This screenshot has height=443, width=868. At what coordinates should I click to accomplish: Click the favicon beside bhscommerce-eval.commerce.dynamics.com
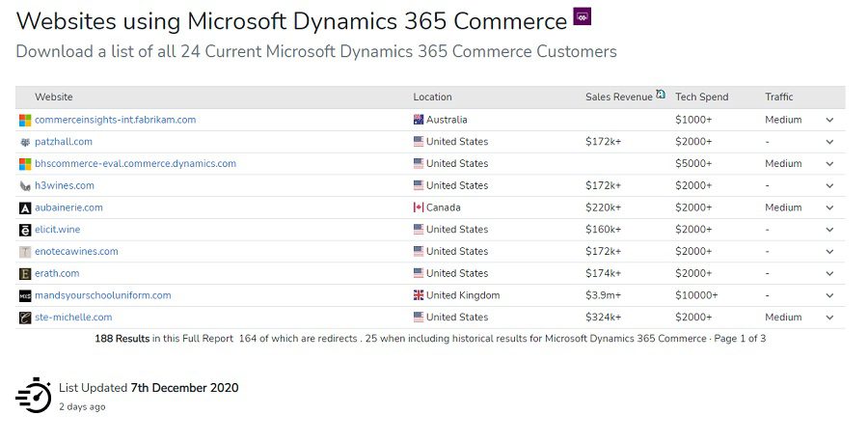click(x=25, y=164)
